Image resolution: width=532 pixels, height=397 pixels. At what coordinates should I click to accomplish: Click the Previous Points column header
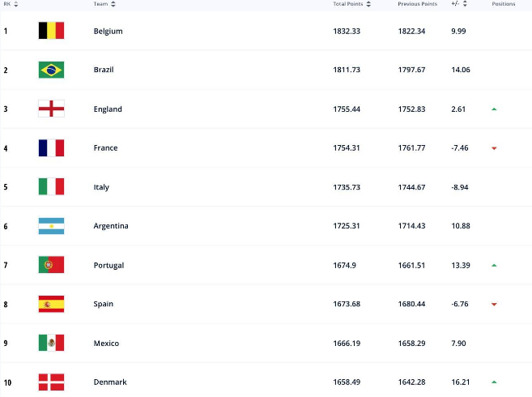coord(417,4)
